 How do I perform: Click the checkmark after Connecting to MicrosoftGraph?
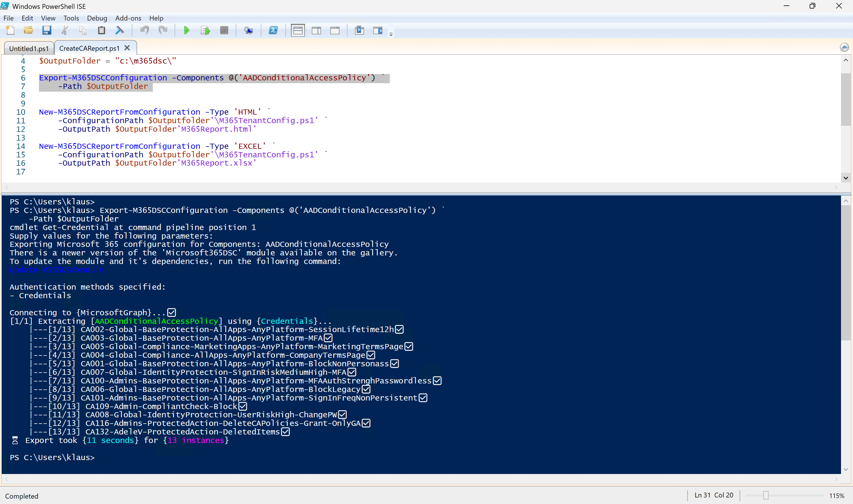click(x=172, y=312)
